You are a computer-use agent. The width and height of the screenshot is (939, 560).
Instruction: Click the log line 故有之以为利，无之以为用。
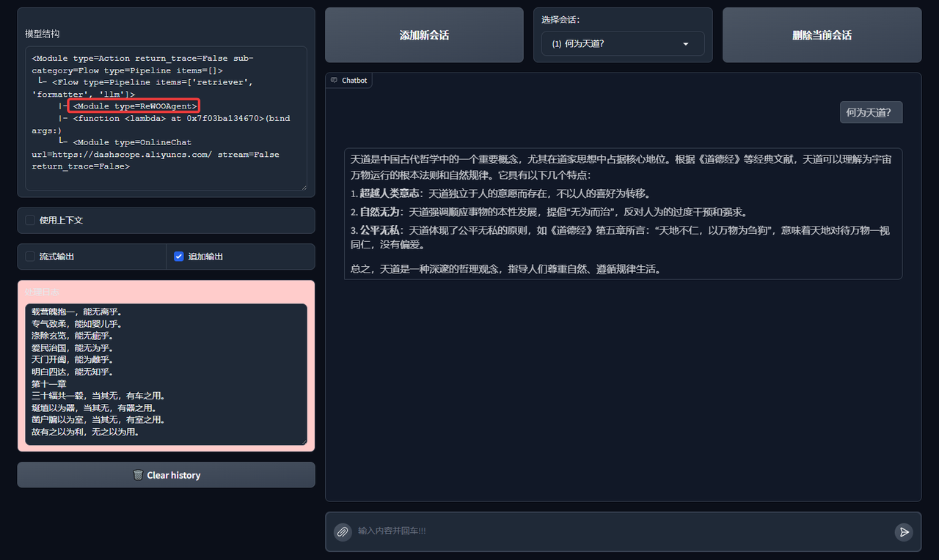point(86,432)
